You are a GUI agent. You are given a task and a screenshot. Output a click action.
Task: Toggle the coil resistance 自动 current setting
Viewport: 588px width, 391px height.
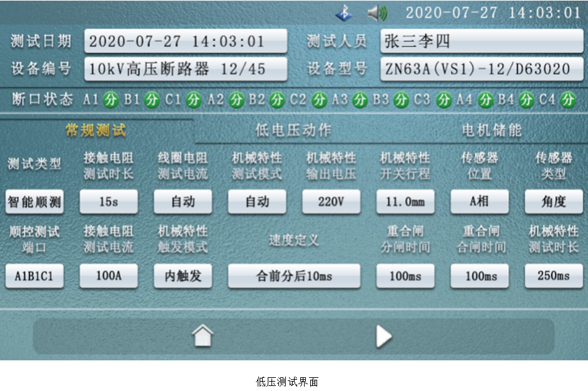183,201
